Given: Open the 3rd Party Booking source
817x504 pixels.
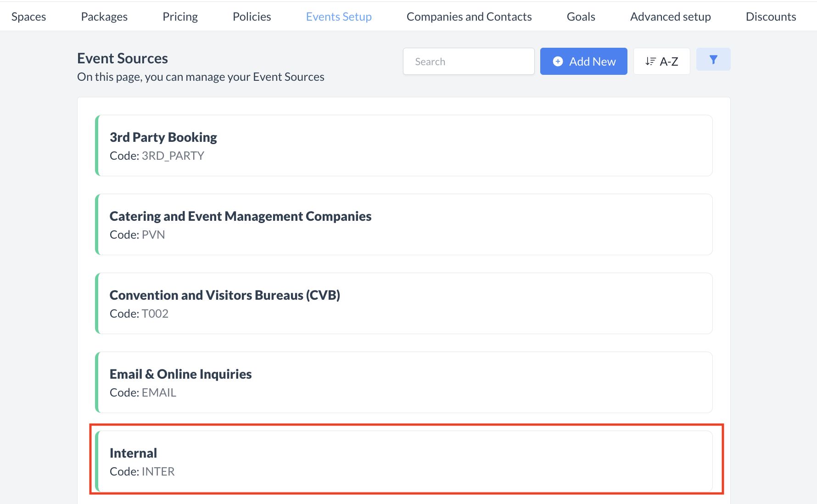Looking at the screenshot, I should click(404, 146).
